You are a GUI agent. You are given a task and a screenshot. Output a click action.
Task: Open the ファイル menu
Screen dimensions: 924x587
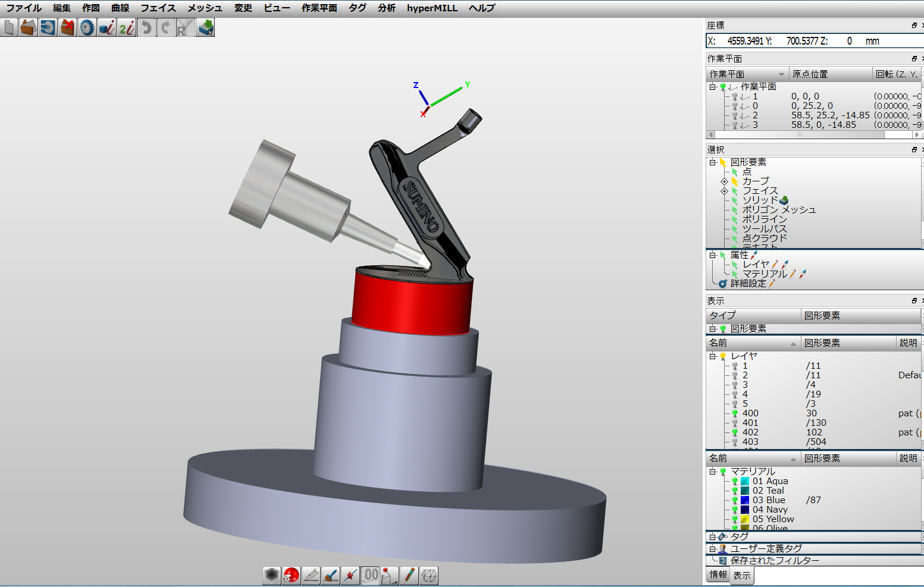tap(24, 8)
